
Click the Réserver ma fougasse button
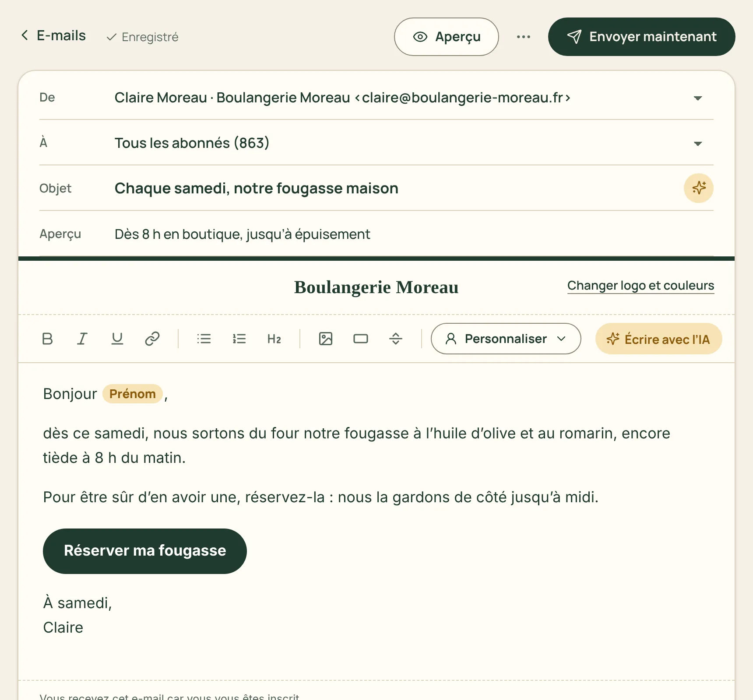point(145,551)
